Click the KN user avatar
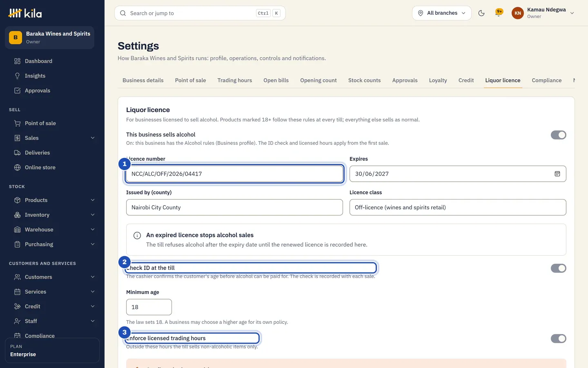Viewport: 588px width, 368px height. (x=518, y=13)
